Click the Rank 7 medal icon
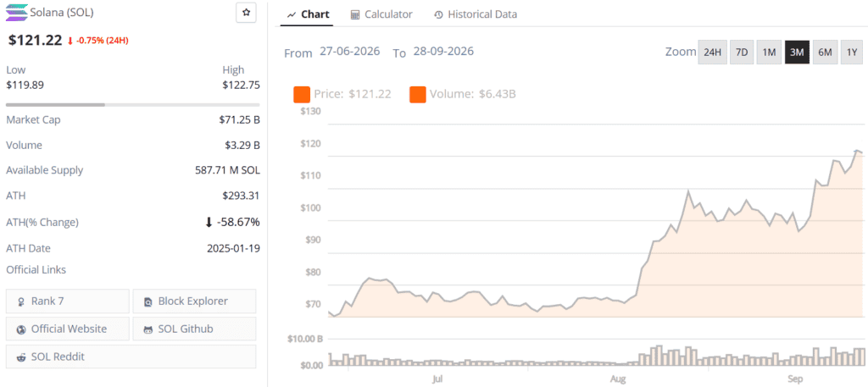Viewport: 868px width, 387px height. pos(21,301)
